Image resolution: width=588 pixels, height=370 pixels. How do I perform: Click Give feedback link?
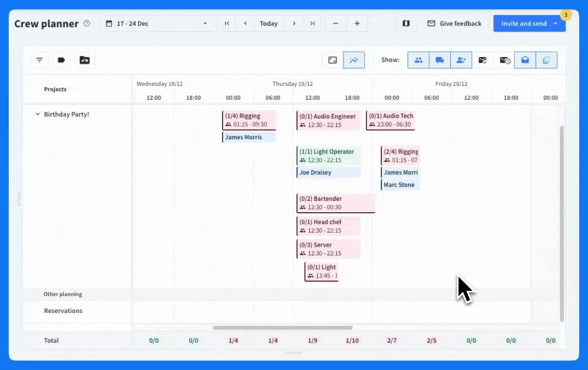pos(454,24)
